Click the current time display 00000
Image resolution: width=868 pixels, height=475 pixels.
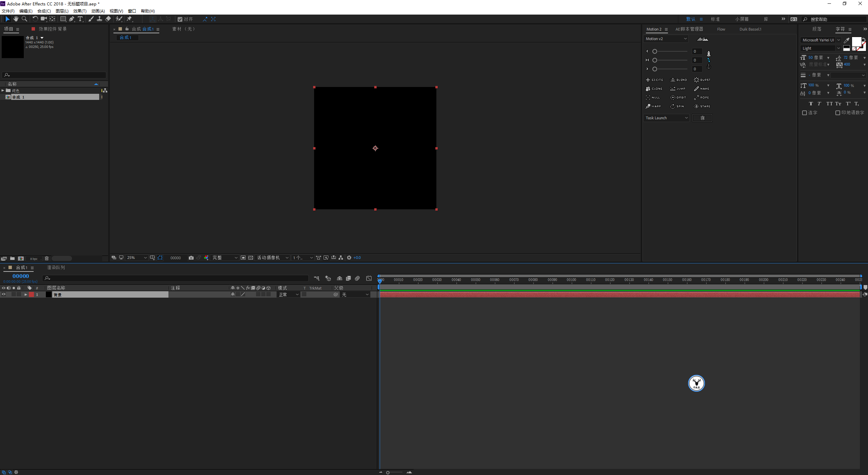(20, 276)
